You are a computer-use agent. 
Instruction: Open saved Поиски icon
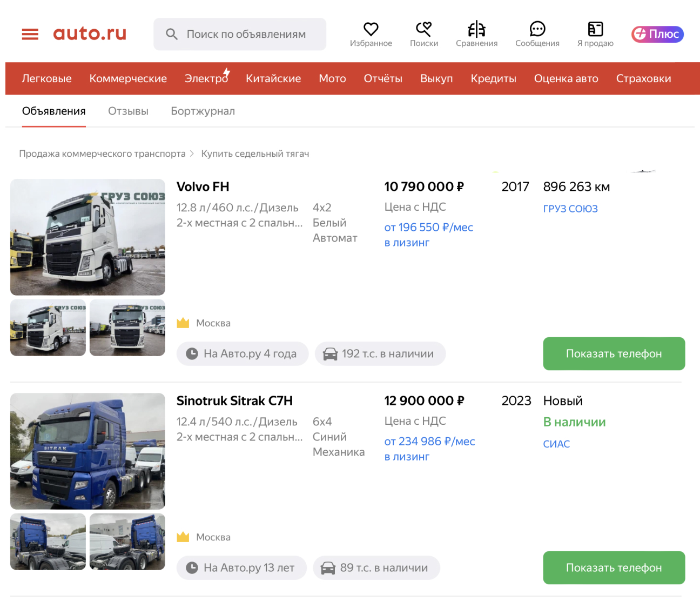click(x=423, y=29)
